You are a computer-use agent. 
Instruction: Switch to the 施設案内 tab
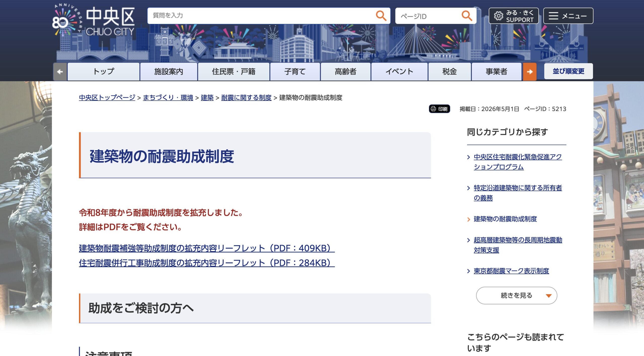click(x=169, y=72)
